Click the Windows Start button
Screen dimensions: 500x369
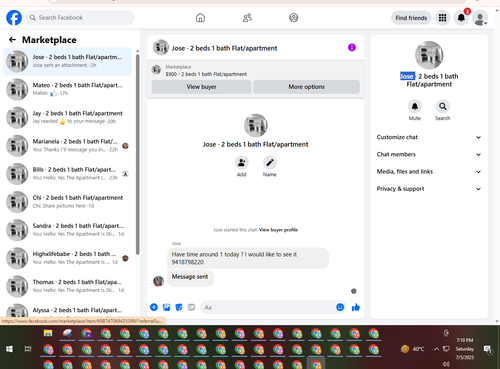9,349
